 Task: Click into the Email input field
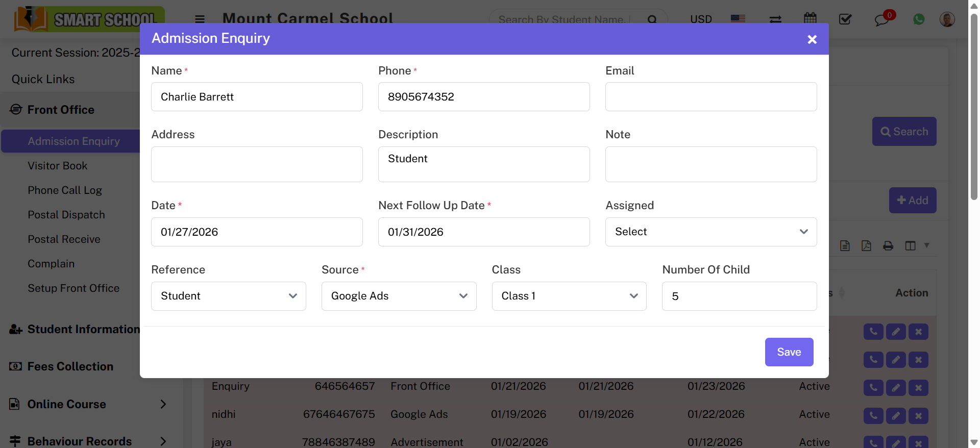click(710, 97)
